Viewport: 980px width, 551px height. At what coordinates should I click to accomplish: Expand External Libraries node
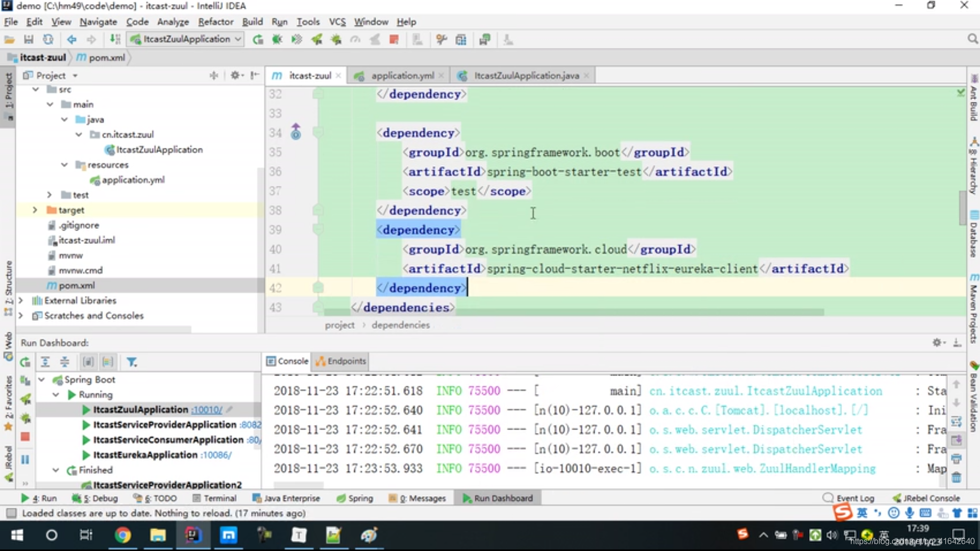click(21, 300)
